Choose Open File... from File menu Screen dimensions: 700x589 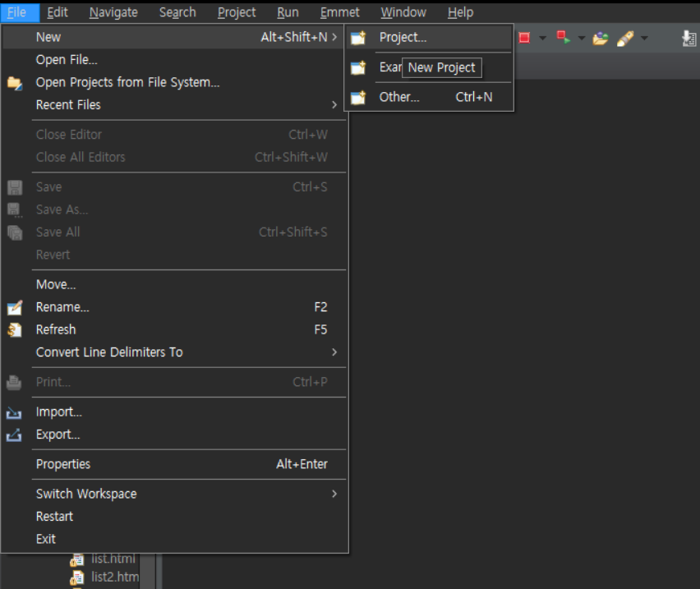click(174, 60)
